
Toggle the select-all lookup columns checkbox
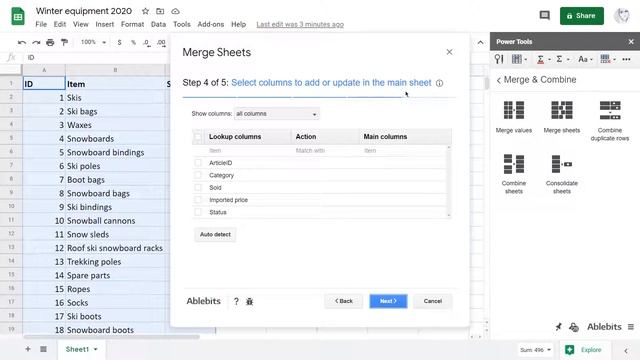pos(198,137)
